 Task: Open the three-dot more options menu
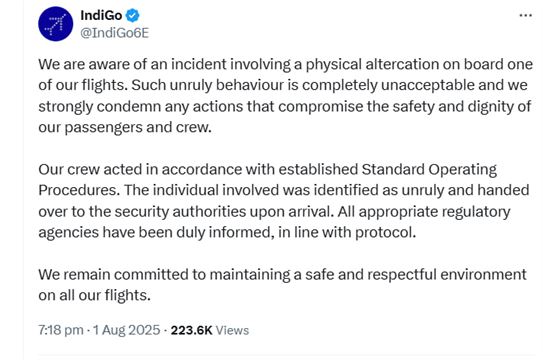pyautogui.click(x=526, y=15)
